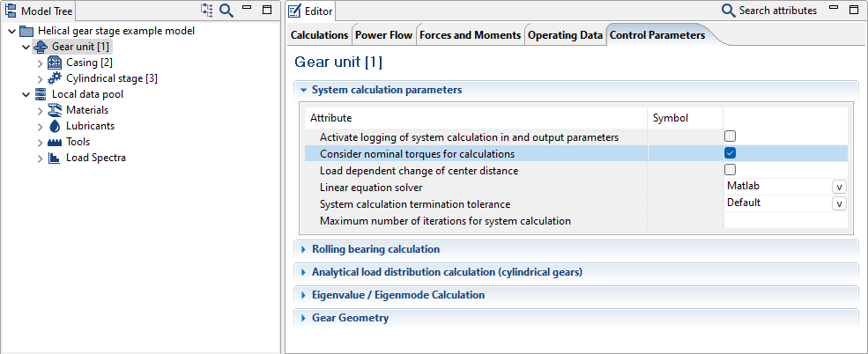Viewport: 868px width, 354px height.
Task: Select the Editor tab
Action: (311, 11)
